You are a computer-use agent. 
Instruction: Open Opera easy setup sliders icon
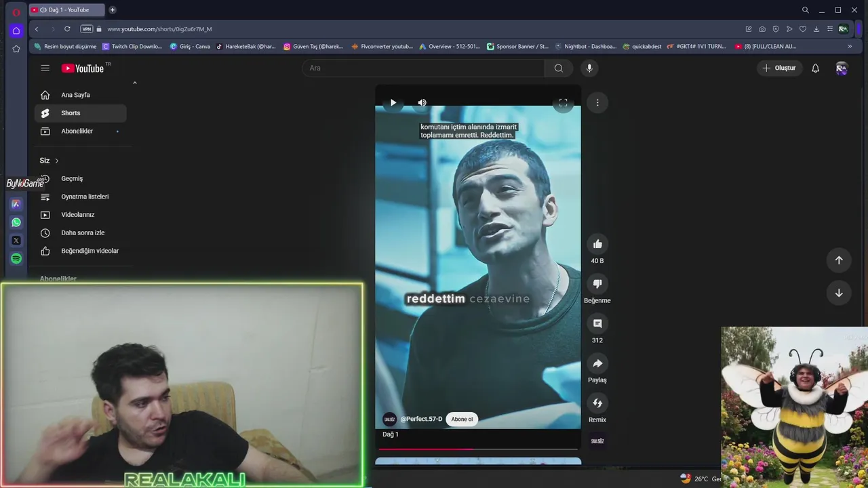830,29
